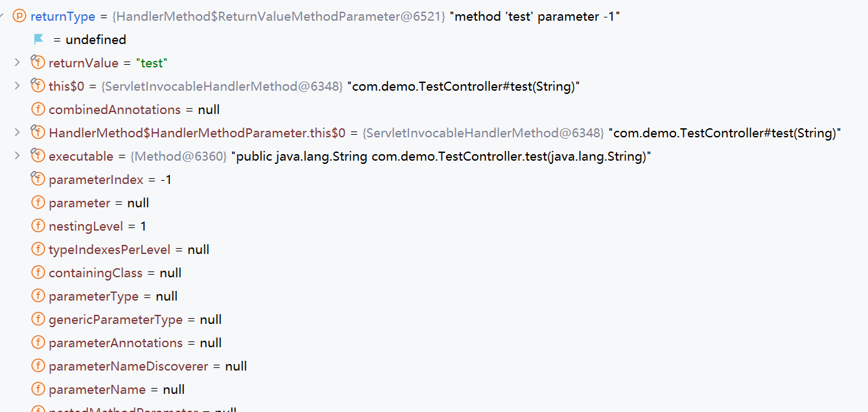Click the field icon next to executable
868x412 pixels.
click(x=38, y=155)
